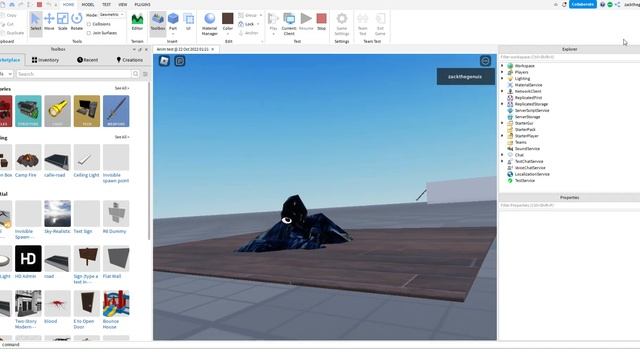This screenshot has width=640, height=360.
Task: Stop the running playtest
Action: pos(321,22)
